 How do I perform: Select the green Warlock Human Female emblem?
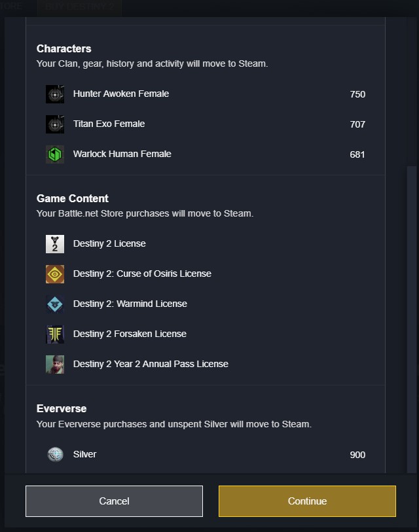[x=55, y=154]
